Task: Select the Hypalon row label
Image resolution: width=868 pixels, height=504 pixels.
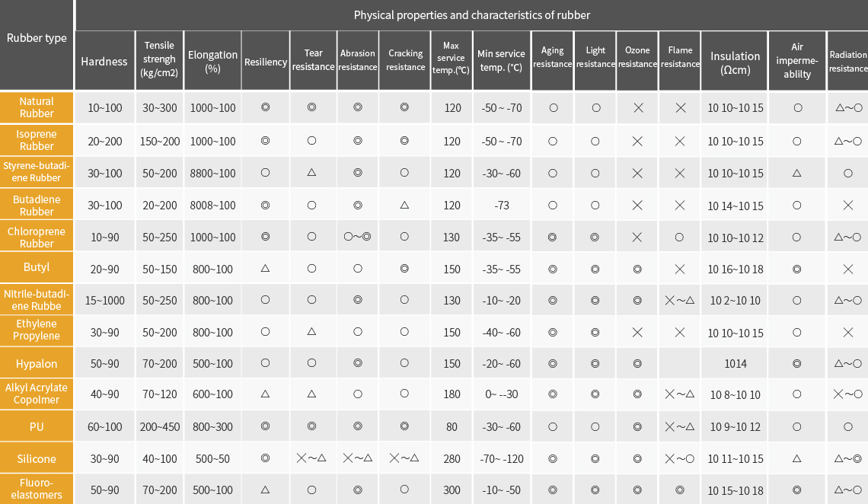Action: 37,363
